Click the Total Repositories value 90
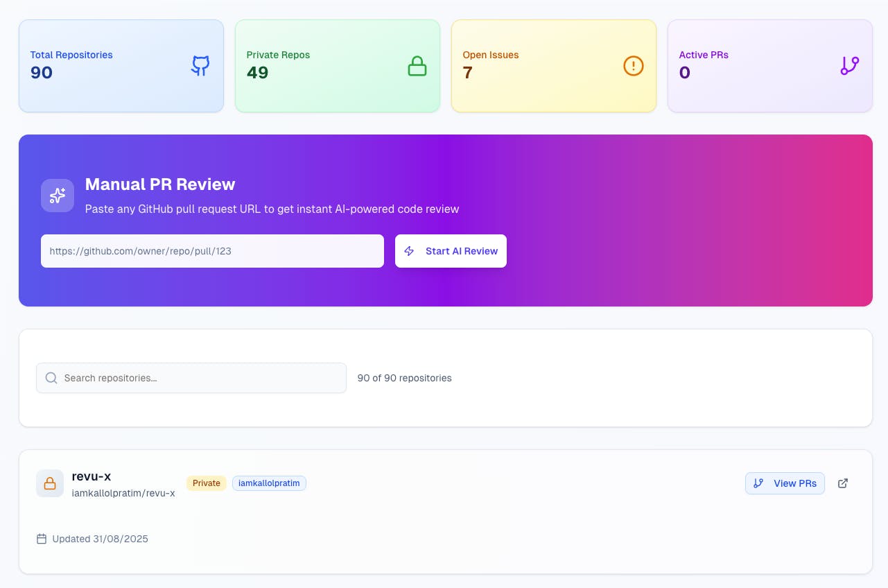 pyautogui.click(x=42, y=73)
